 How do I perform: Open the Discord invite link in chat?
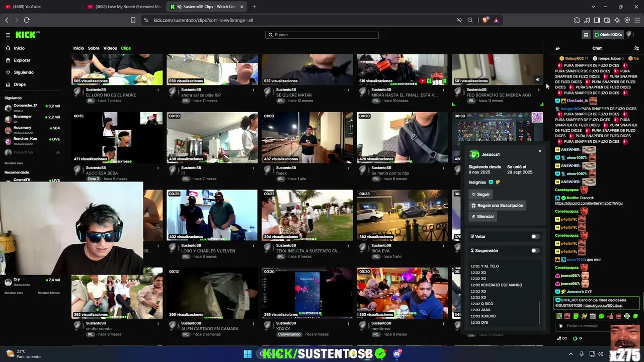tap(589, 203)
